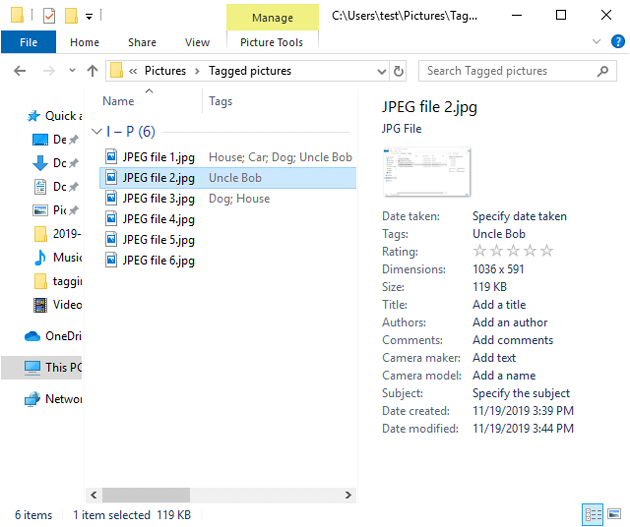The width and height of the screenshot is (630, 527).
Task: Click the Manage contextual tab
Action: (x=272, y=18)
